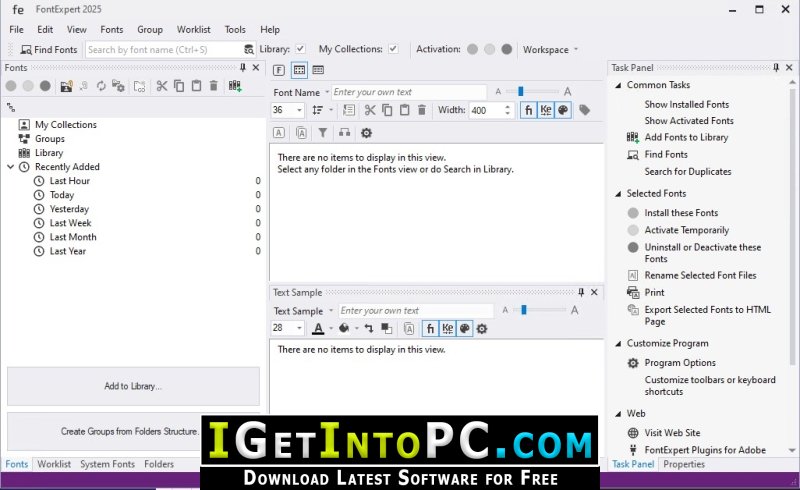Click Search for Duplicates link

point(687,172)
